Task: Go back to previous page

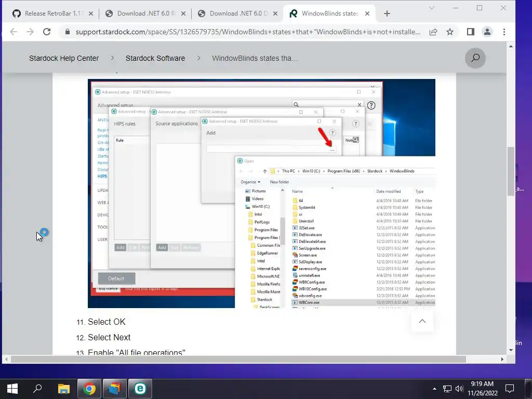Action: 14,32
